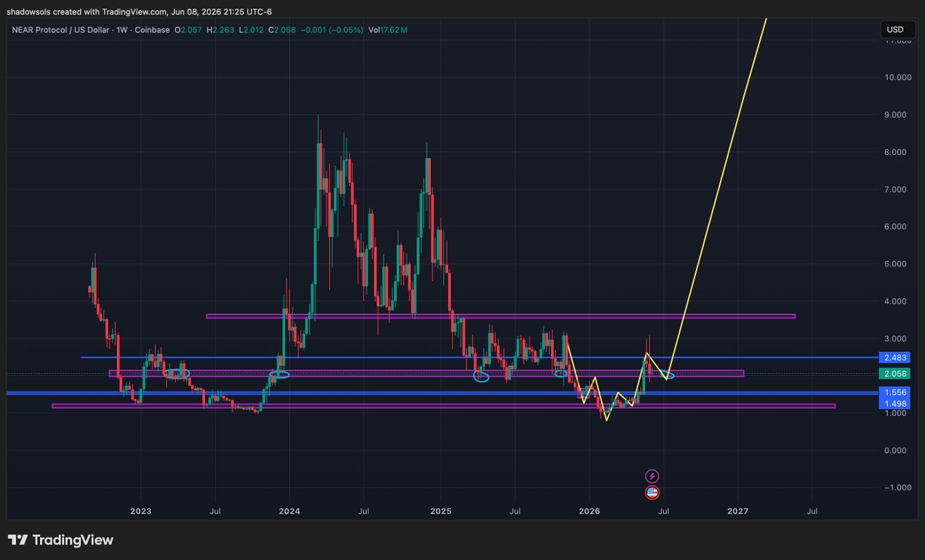This screenshot has height=560, width=925.
Task: Click the purple lightning event marker
Action: [652, 476]
